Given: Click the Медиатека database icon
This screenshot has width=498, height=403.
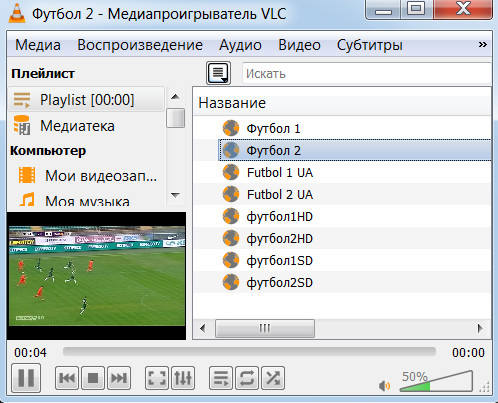Looking at the screenshot, I should click(22, 125).
